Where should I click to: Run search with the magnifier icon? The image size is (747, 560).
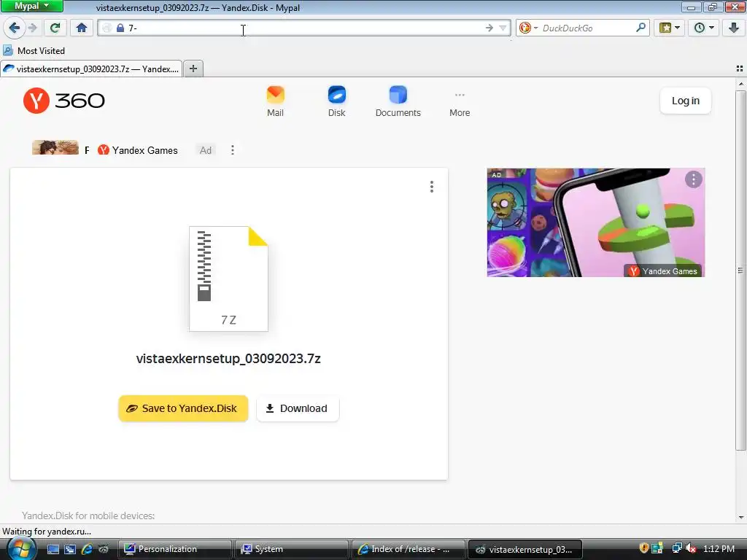[640, 28]
